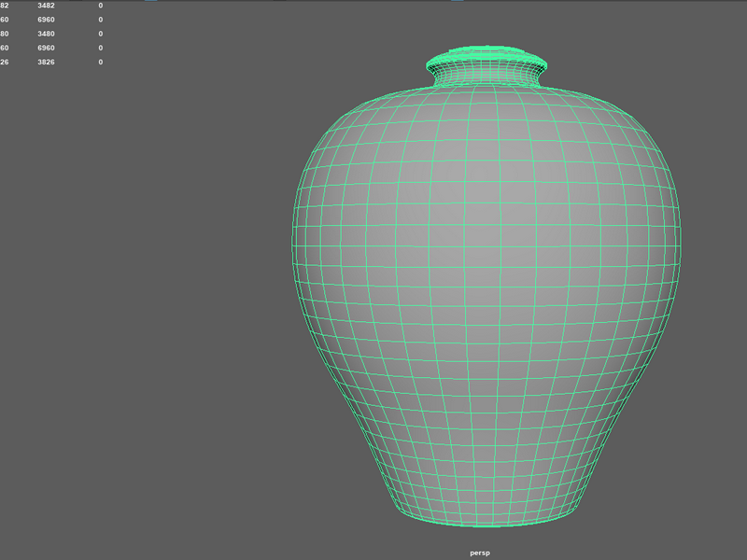This screenshot has width=747, height=560.
Task: Click the 0 value in the 3480 row
Action: [101, 34]
